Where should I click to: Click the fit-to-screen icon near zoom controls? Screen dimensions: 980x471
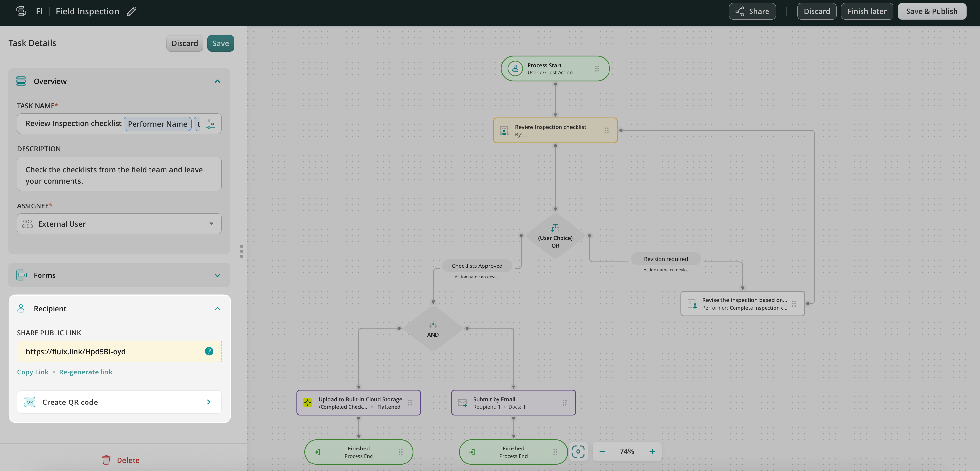(x=578, y=452)
